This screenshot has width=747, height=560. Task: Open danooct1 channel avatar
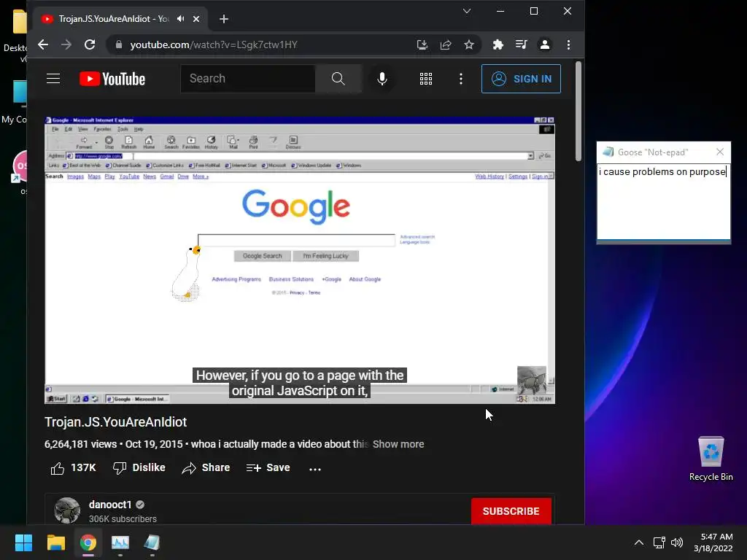click(67, 510)
